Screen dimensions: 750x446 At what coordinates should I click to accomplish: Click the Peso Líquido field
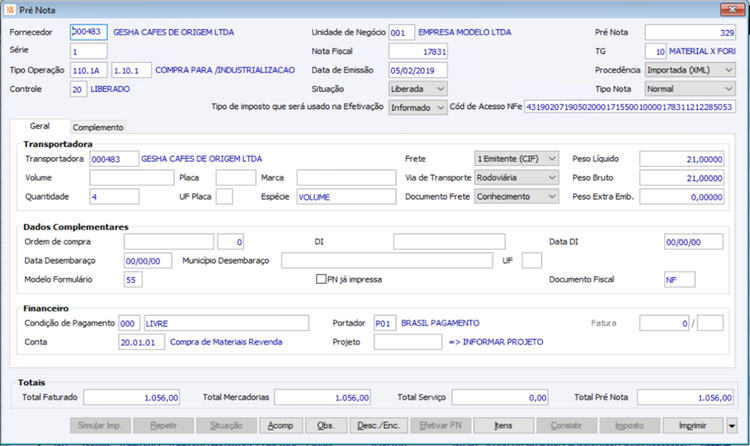coord(682,159)
